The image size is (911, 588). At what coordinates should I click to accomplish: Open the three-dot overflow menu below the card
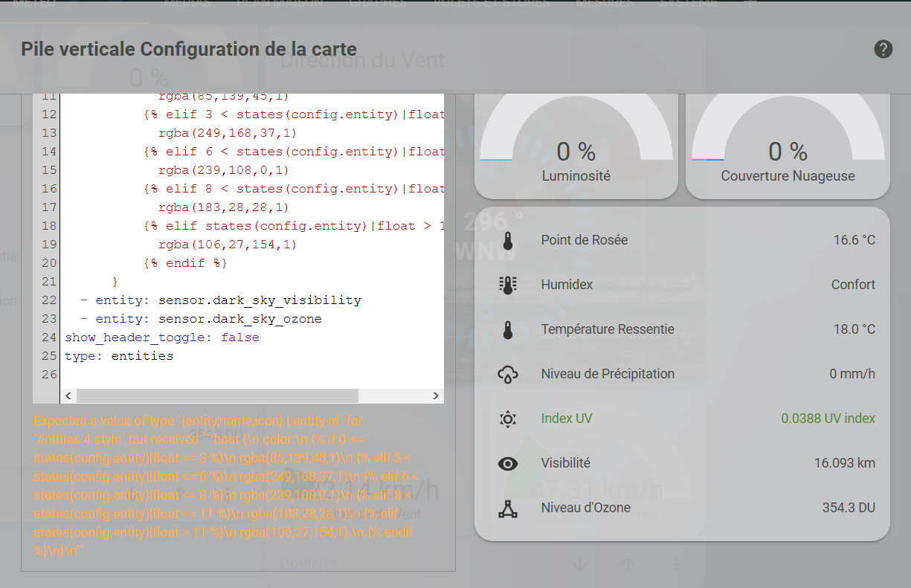pos(675,563)
